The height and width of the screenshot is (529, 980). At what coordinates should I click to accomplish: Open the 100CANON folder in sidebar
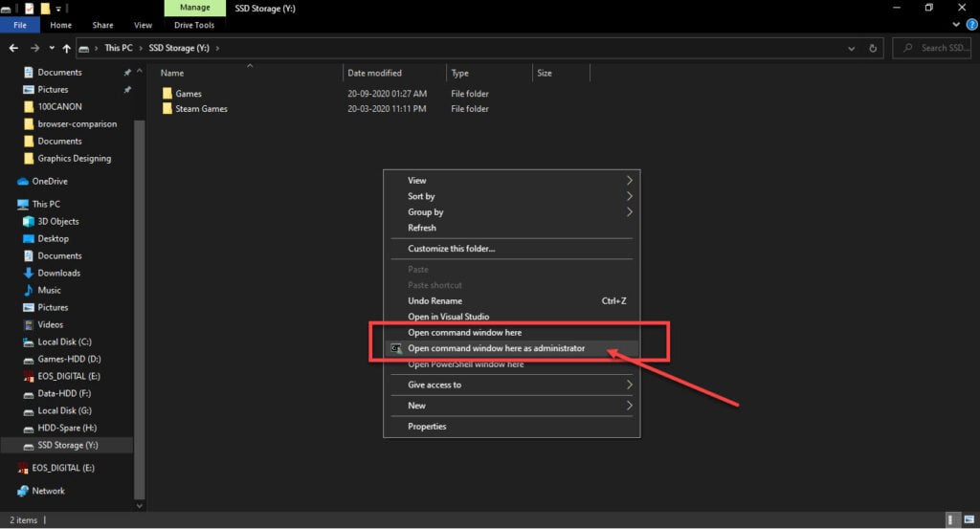point(59,107)
